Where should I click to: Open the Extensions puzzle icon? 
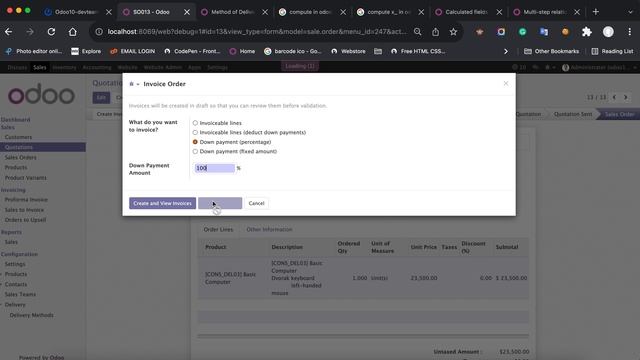pyautogui.click(x=587, y=31)
